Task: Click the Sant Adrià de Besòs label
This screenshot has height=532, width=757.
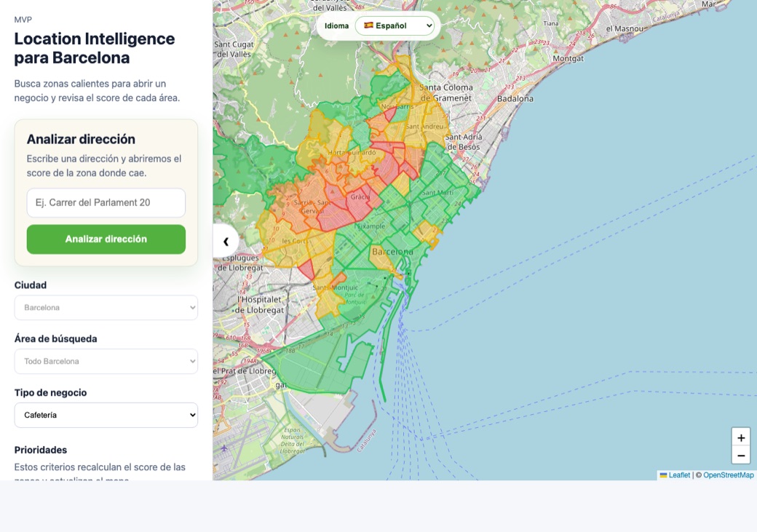Action: tap(463, 142)
